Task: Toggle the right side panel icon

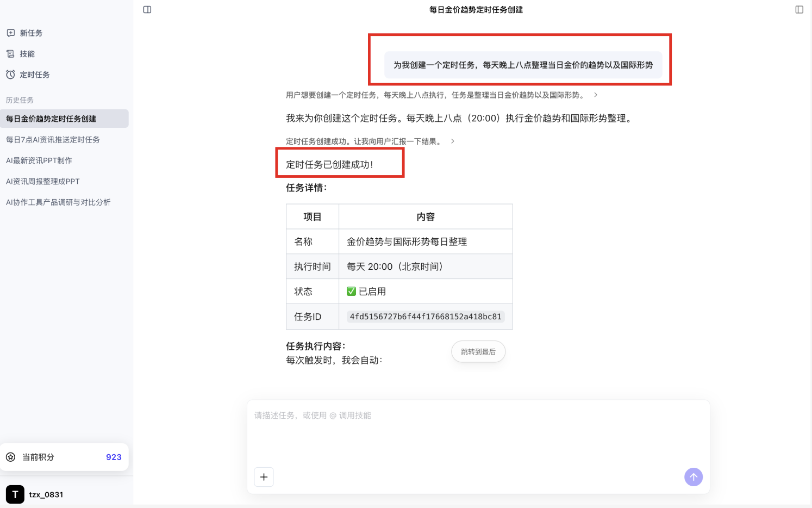Action: 799,10
